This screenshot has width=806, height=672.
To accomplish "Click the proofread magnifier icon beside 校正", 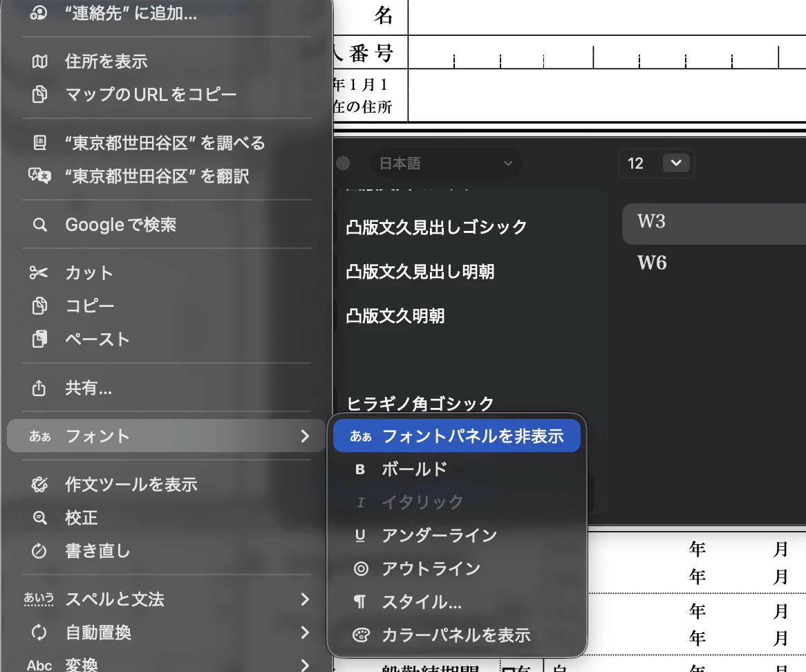I will pyautogui.click(x=39, y=518).
